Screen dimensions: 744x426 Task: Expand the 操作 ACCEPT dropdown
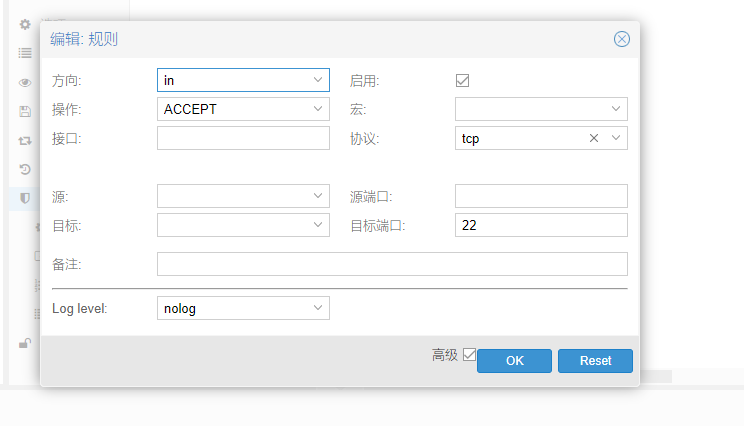coord(318,109)
